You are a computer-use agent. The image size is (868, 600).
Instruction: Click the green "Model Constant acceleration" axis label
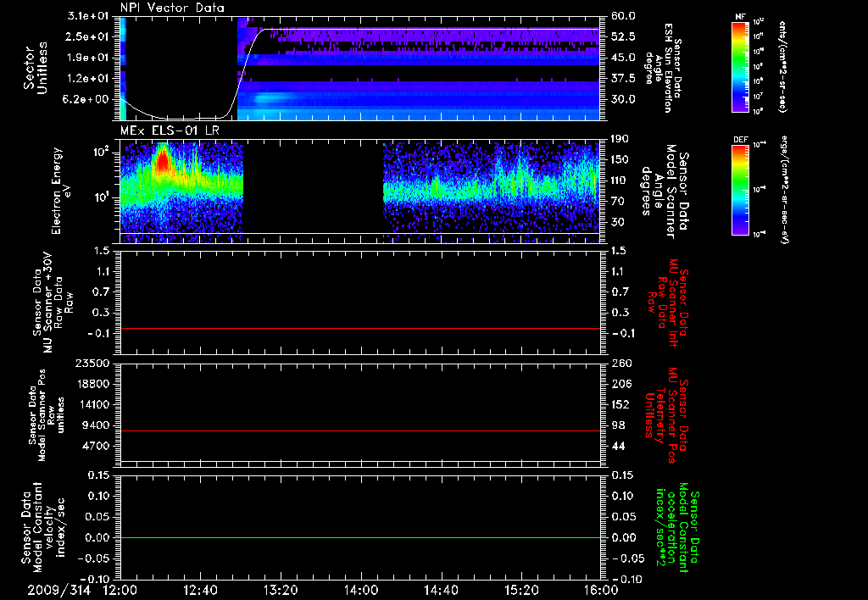pos(677,527)
